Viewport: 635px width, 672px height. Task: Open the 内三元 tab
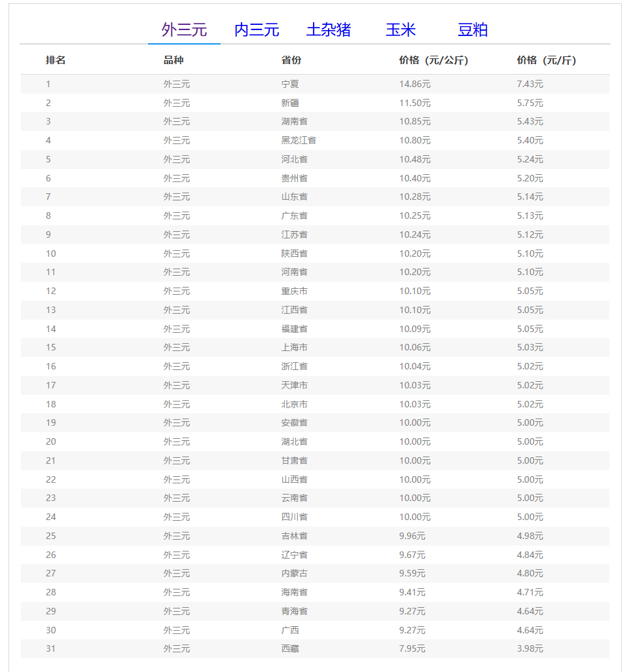click(x=257, y=30)
